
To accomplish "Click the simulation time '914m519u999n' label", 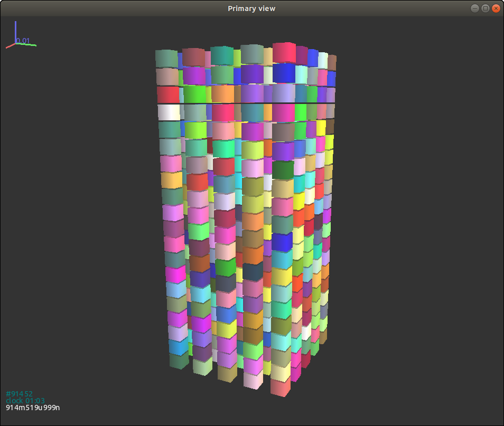I will [x=33, y=408].
